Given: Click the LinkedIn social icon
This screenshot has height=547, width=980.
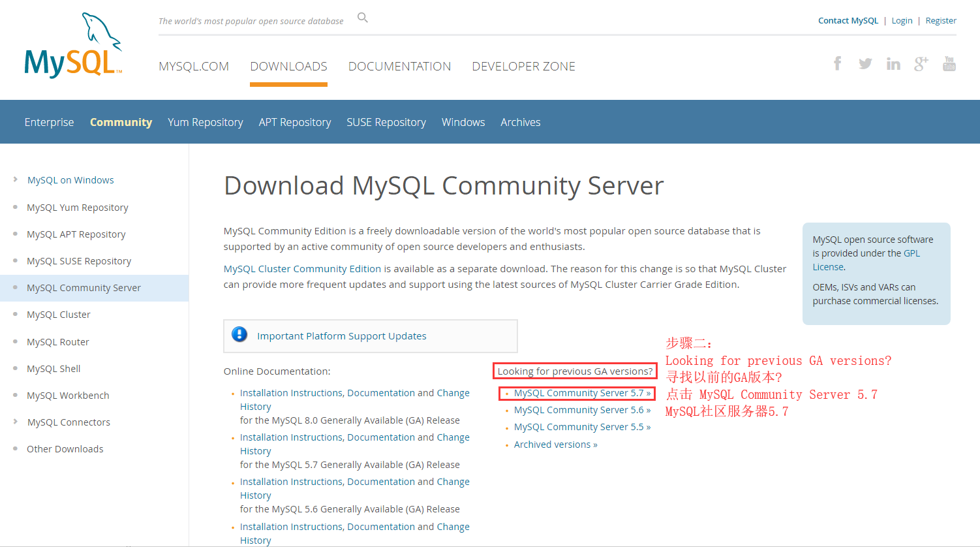Looking at the screenshot, I should tap(893, 63).
